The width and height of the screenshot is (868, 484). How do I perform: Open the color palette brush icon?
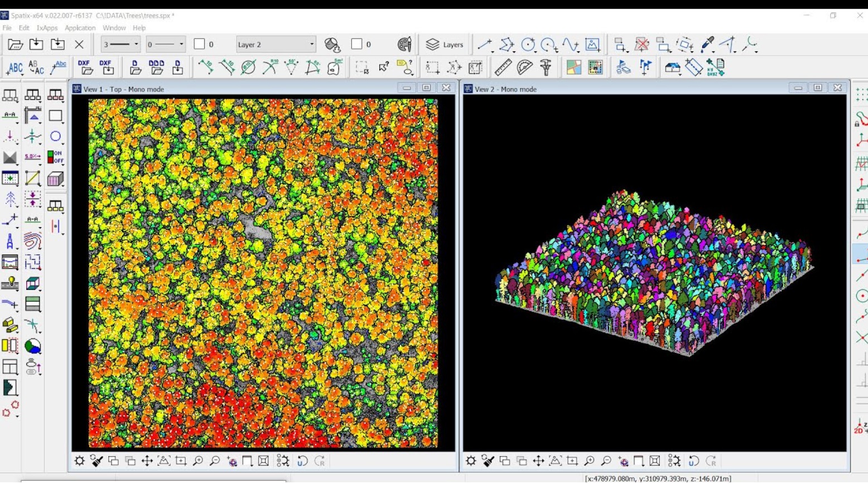(404, 45)
